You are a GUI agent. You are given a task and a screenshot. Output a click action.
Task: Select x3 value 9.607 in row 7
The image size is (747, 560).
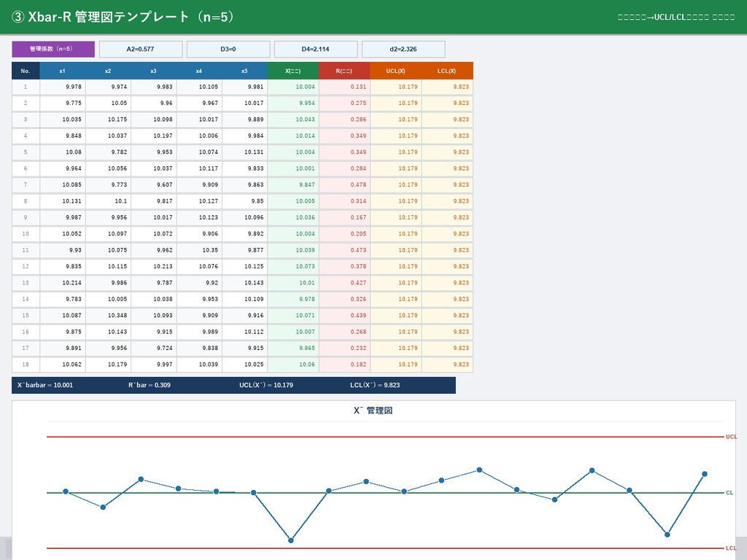[x=153, y=184]
